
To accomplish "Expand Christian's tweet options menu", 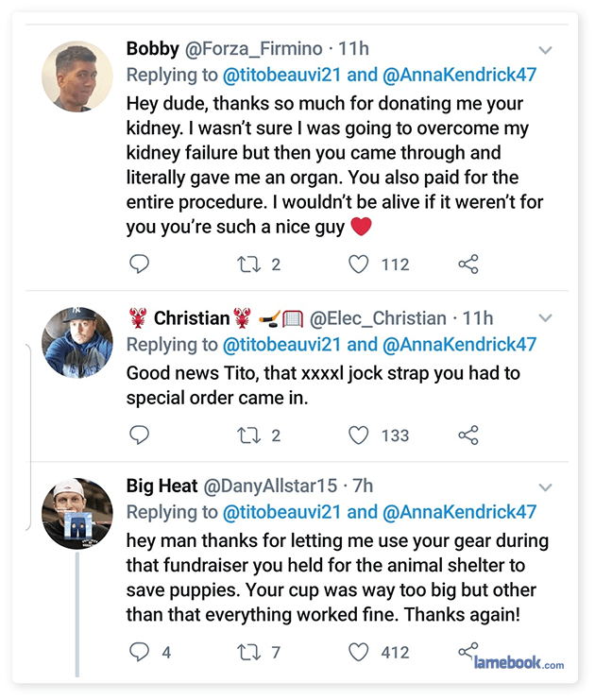I will (x=545, y=318).
